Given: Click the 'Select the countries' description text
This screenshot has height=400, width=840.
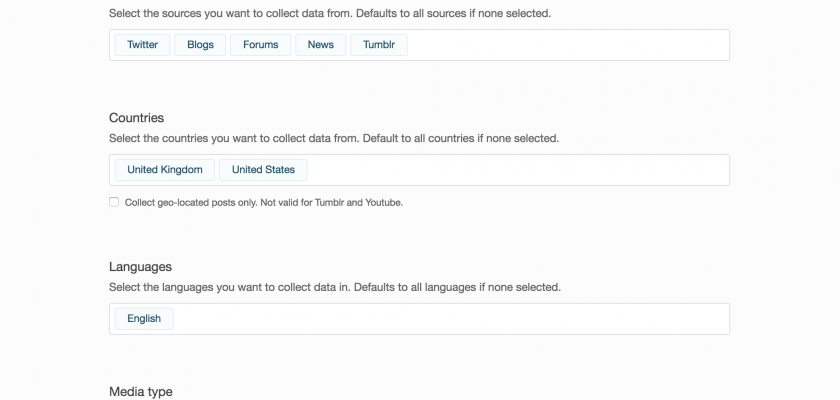Looking at the screenshot, I should 333,138.
